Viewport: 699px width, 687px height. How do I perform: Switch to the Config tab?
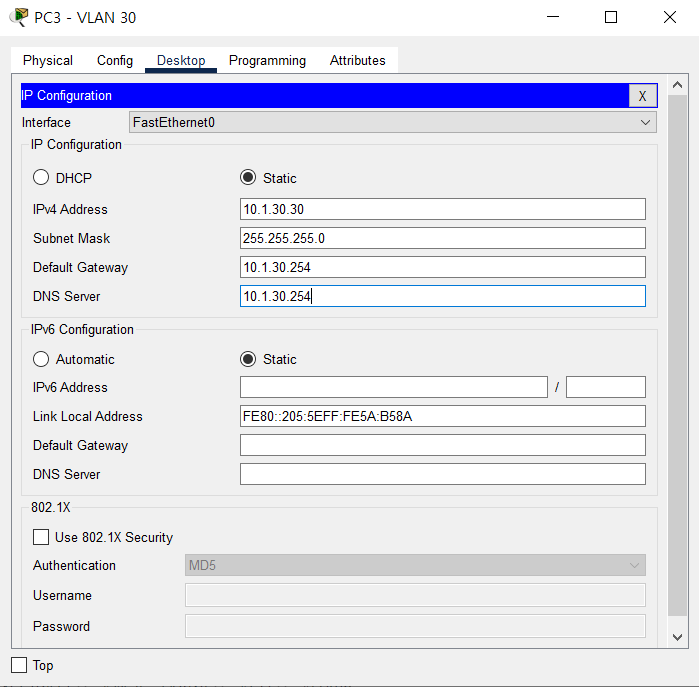click(115, 60)
